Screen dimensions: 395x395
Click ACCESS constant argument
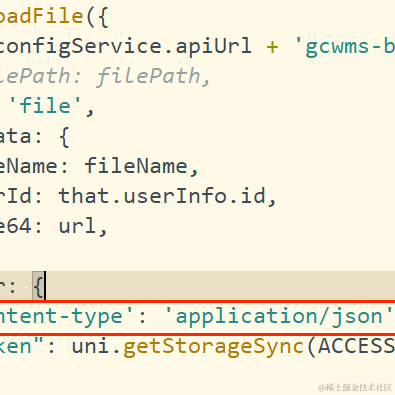(356, 346)
